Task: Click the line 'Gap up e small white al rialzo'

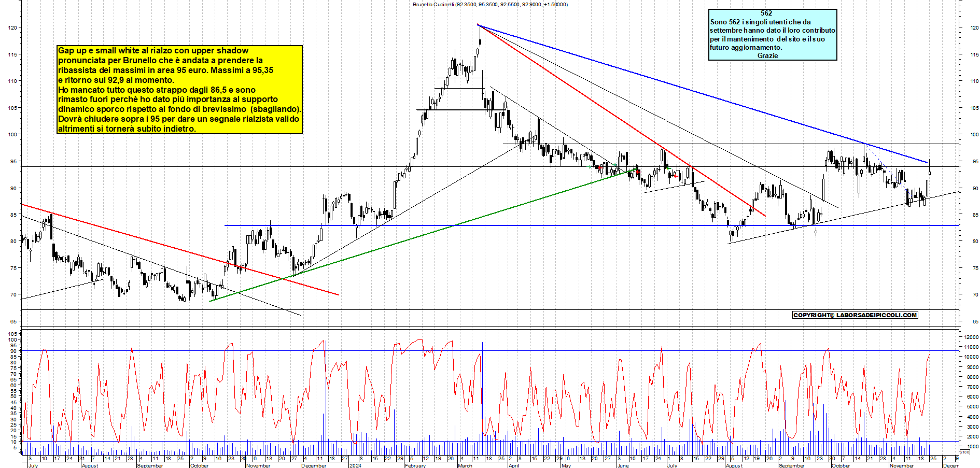Action: pyautogui.click(x=153, y=50)
